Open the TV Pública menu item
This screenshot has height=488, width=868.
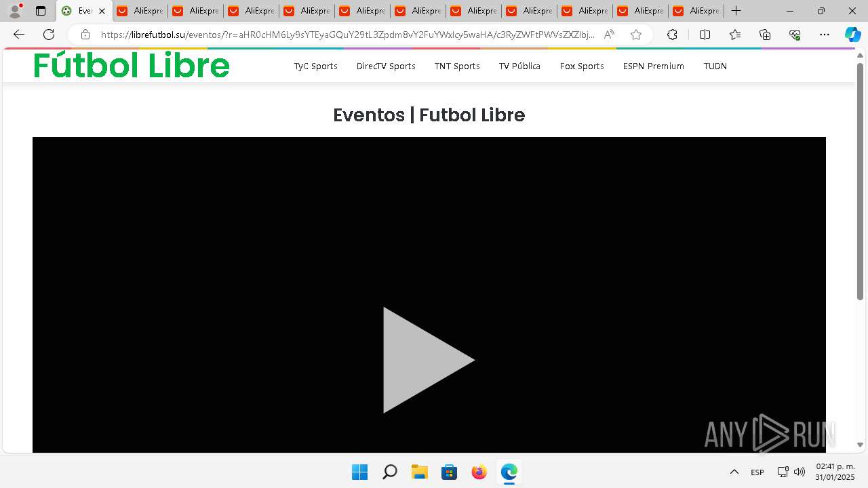pyautogui.click(x=519, y=66)
